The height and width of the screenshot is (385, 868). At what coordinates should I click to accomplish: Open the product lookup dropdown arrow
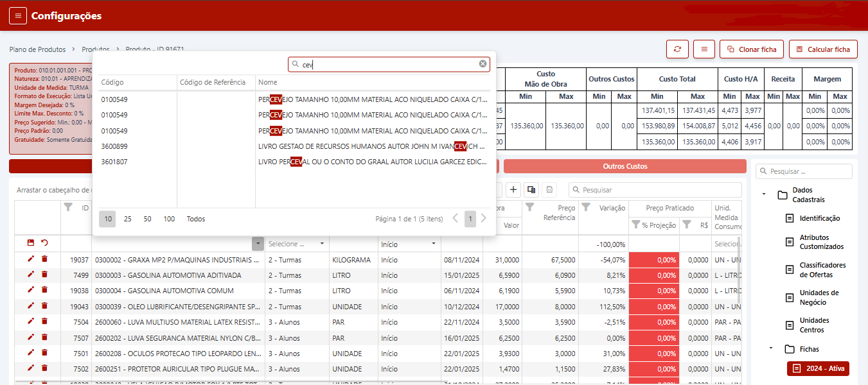(x=257, y=244)
